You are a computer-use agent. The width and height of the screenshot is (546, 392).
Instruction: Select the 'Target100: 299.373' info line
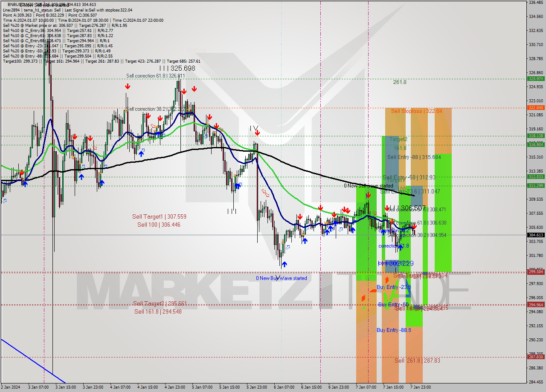102,61
